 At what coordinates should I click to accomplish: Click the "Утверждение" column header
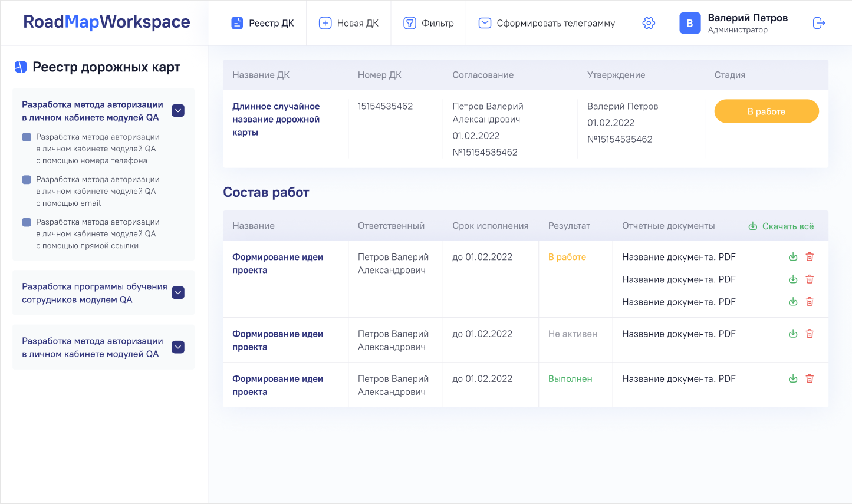(x=616, y=75)
